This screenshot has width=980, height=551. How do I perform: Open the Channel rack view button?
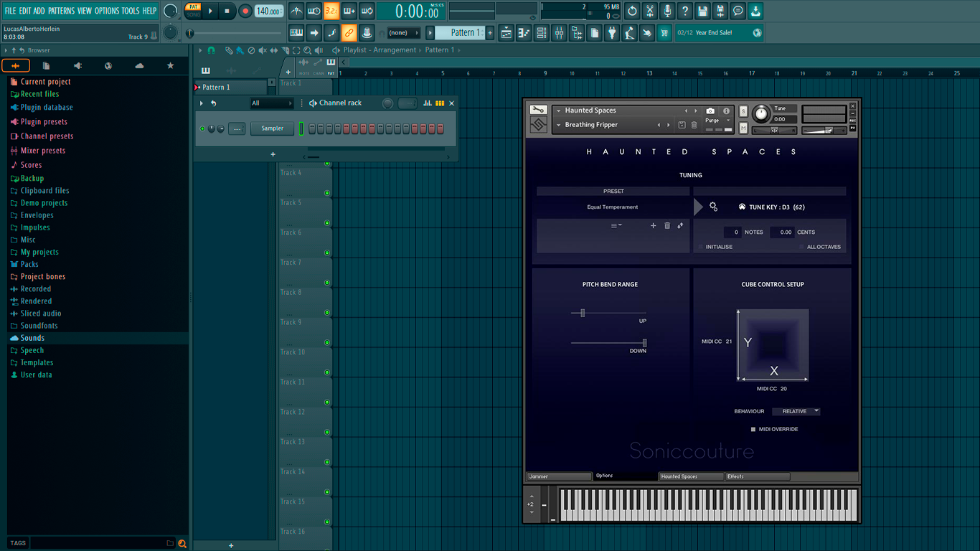542,33
